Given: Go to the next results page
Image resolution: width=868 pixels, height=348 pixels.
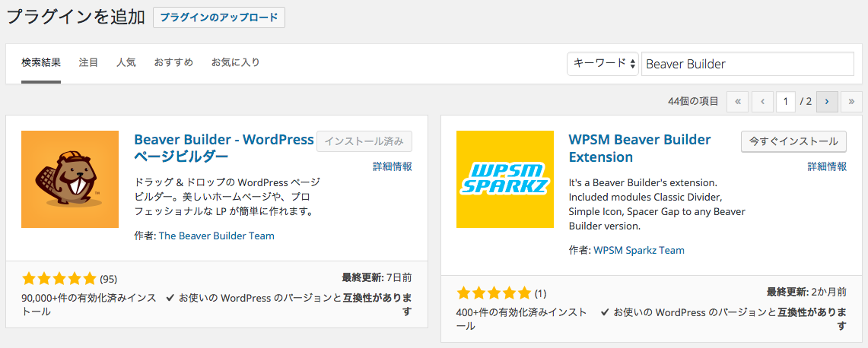Looking at the screenshot, I should tap(827, 102).
